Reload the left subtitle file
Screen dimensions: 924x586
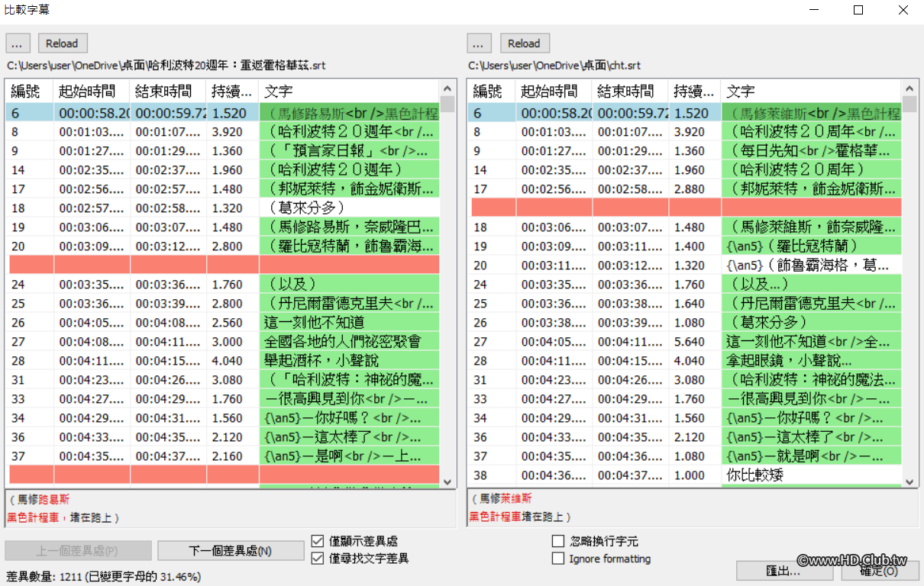coord(63,43)
